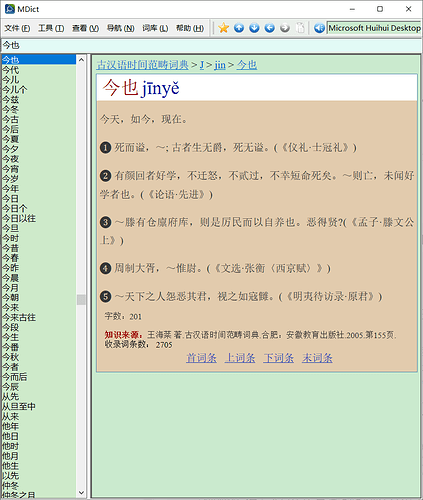Open the Microsoft Huihui Desktop voice combo box
423x500 pixels.
coord(374,28)
